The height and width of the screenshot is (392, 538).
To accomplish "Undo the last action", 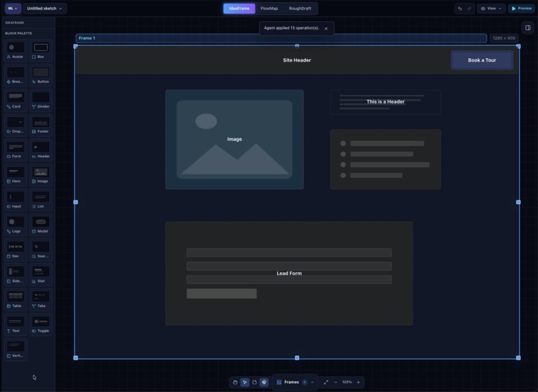I will pos(460,9).
